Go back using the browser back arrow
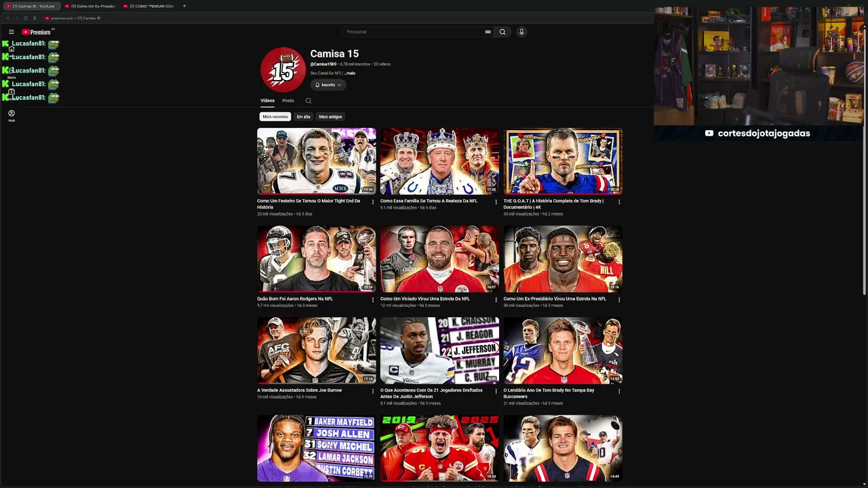 [x=7, y=18]
